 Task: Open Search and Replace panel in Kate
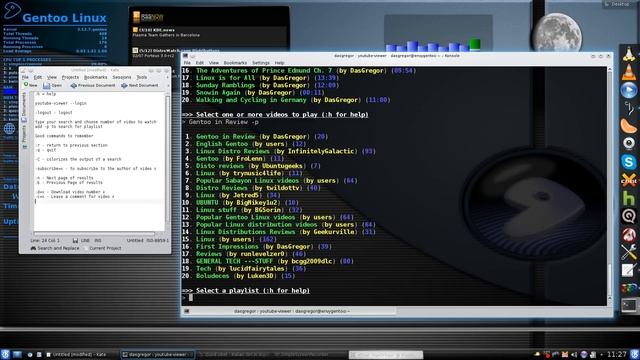click(x=55, y=248)
